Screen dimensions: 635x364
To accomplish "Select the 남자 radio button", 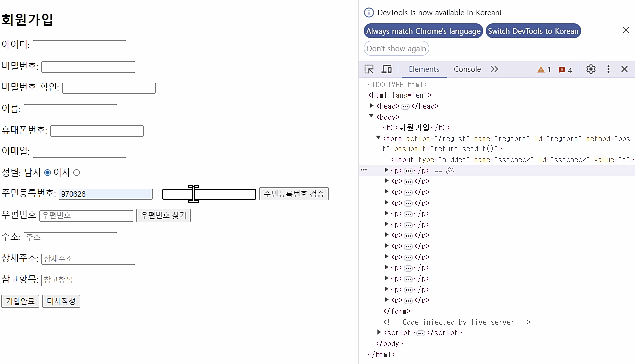I will 48,173.
